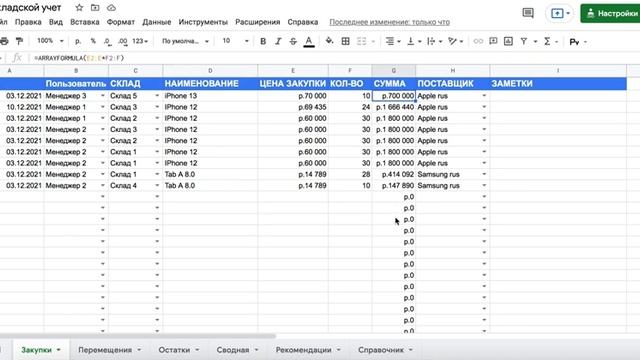Format as currency (р.)
This screenshot has width=640, height=360.
click(78, 41)
